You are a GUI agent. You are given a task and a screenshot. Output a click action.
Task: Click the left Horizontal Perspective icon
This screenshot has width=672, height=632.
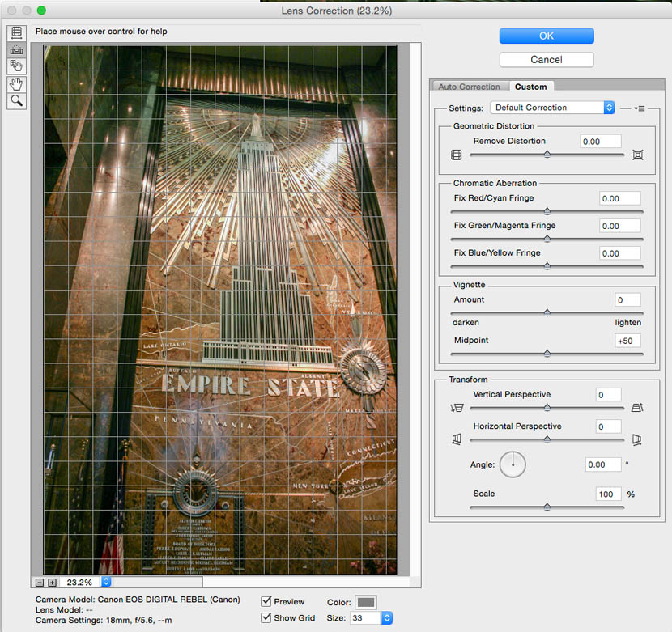pyautogui.click(x=457, y=439)
